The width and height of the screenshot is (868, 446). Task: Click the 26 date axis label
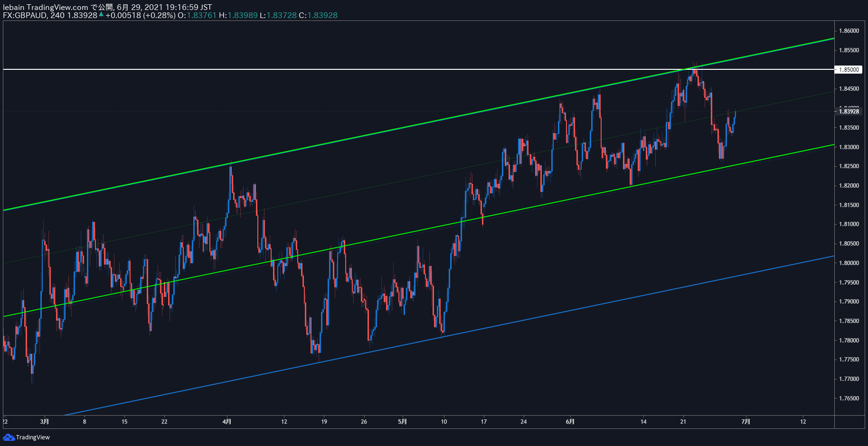tap(364, 421)
